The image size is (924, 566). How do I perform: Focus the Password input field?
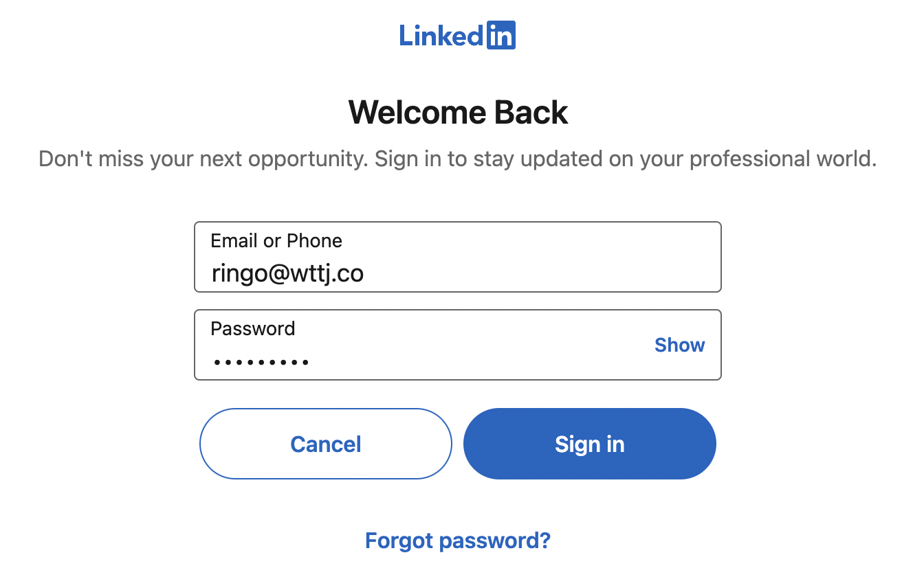point(426,346)
